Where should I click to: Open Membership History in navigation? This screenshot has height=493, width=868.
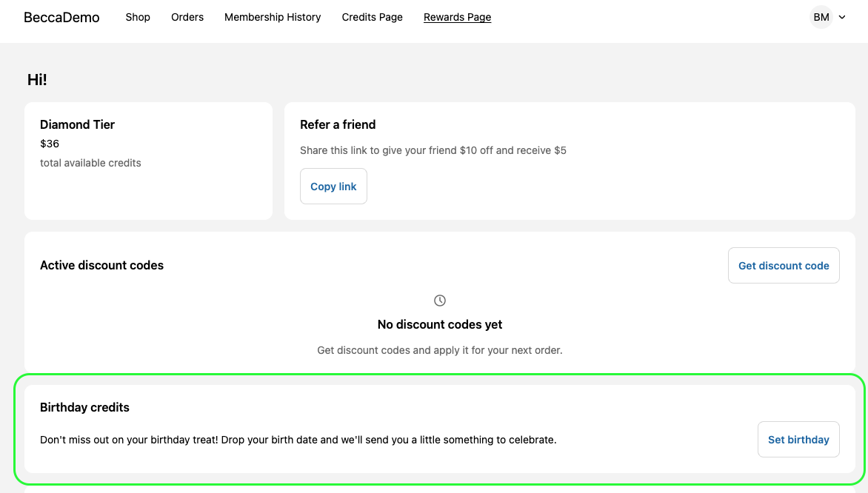[x=273, y=17]
